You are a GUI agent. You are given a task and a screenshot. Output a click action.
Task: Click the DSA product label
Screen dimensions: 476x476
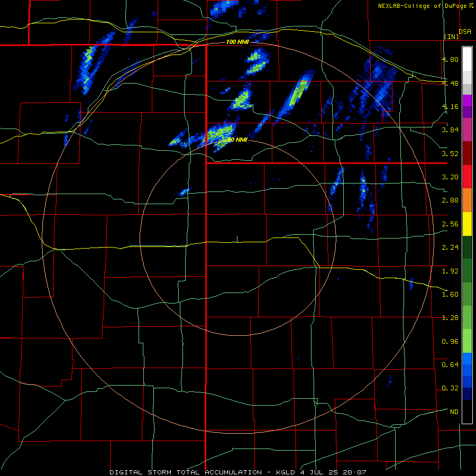pos(465,31)
